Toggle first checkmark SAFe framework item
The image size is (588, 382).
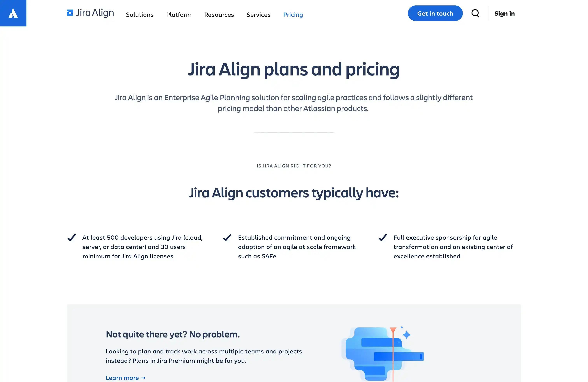[x=227, y=237]
